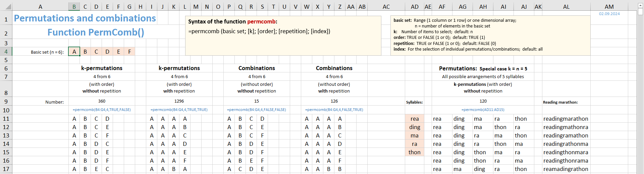The image size is (644, 174).
Task: Select column AM header
Action: (609, 7)
